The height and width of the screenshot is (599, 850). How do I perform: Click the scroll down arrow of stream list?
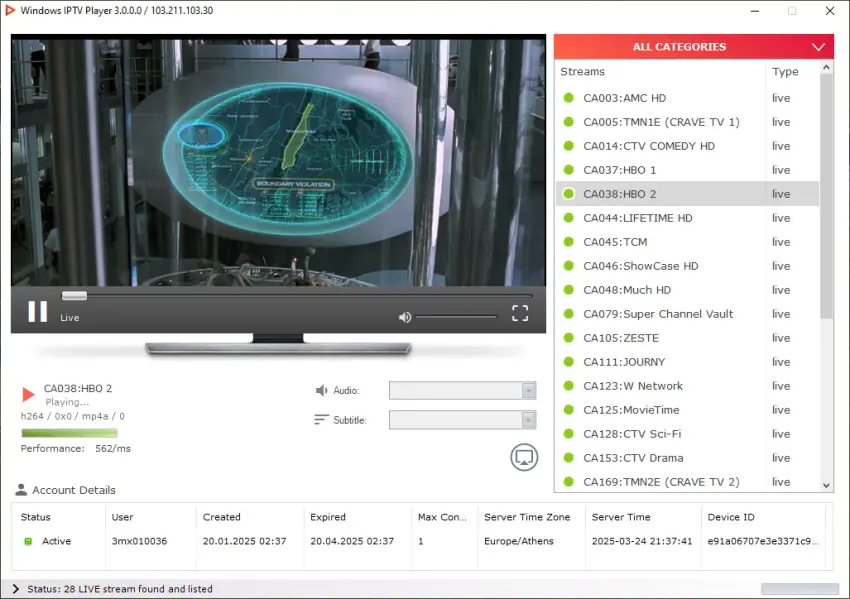826,485
